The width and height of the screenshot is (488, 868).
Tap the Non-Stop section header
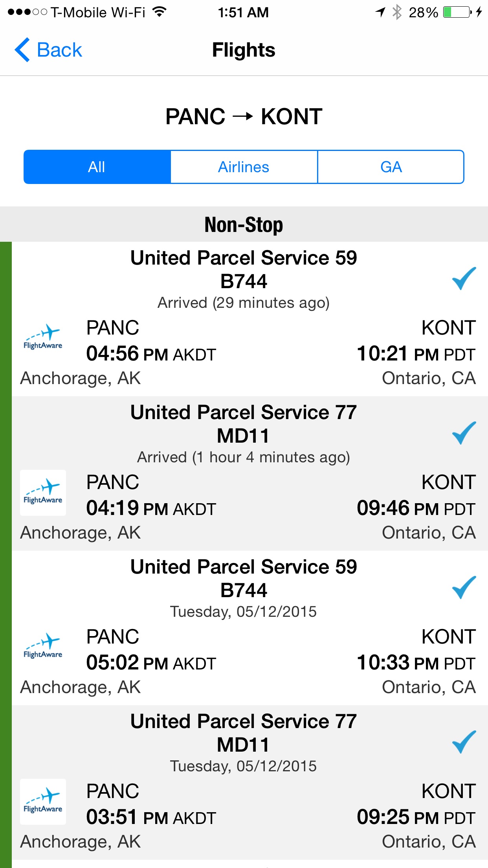click(x=244, y=224)
